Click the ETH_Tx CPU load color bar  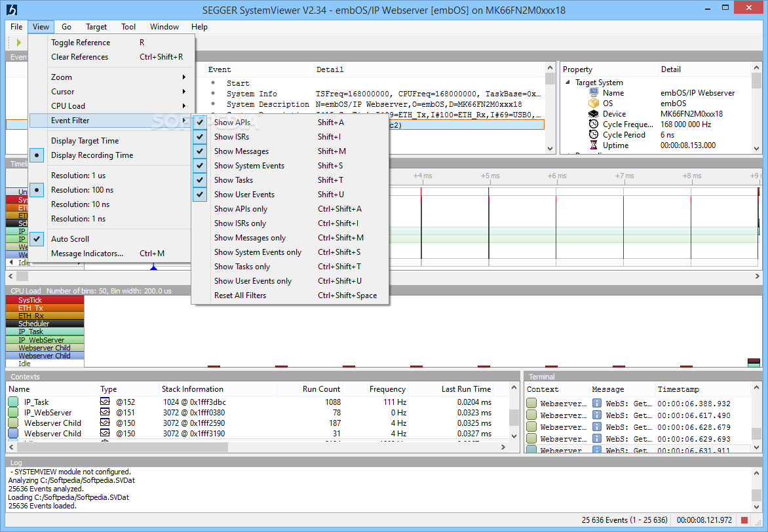45,308
